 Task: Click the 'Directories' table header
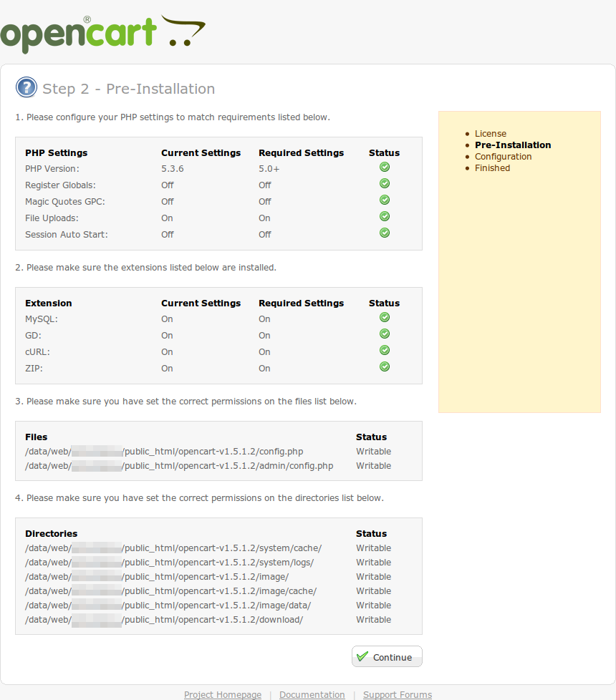coord(52,533)
